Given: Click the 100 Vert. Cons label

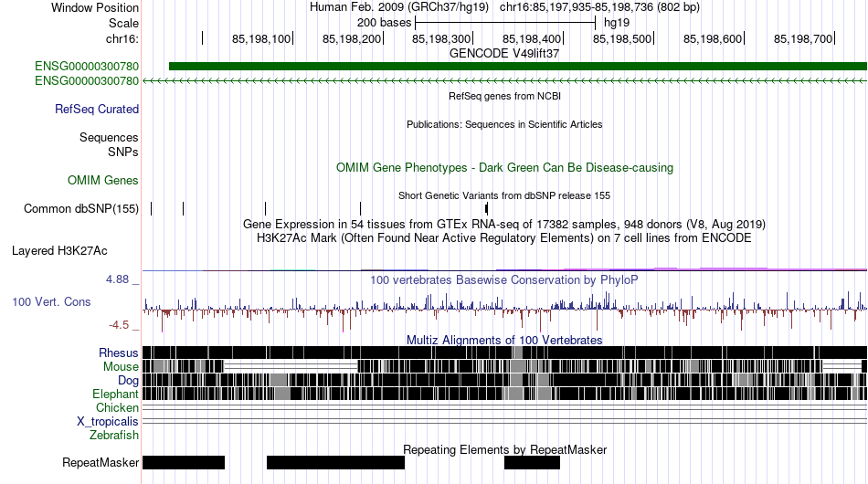Looking at the screenshot, I should (x=51, y=302).
